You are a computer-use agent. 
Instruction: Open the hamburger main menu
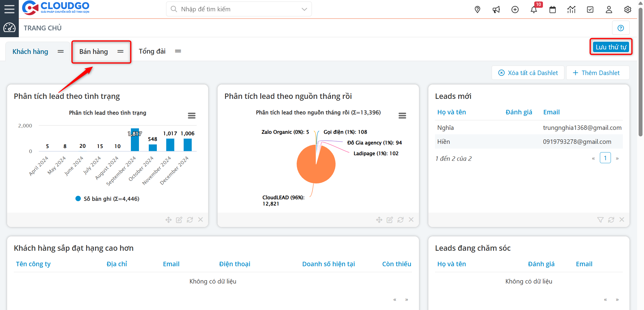pos(9,9)
